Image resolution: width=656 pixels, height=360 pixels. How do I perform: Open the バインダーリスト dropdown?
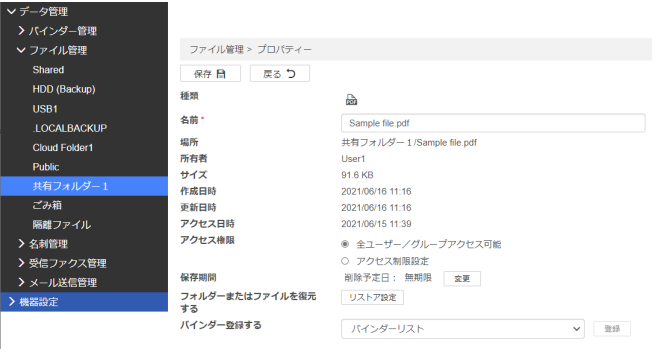463,329
